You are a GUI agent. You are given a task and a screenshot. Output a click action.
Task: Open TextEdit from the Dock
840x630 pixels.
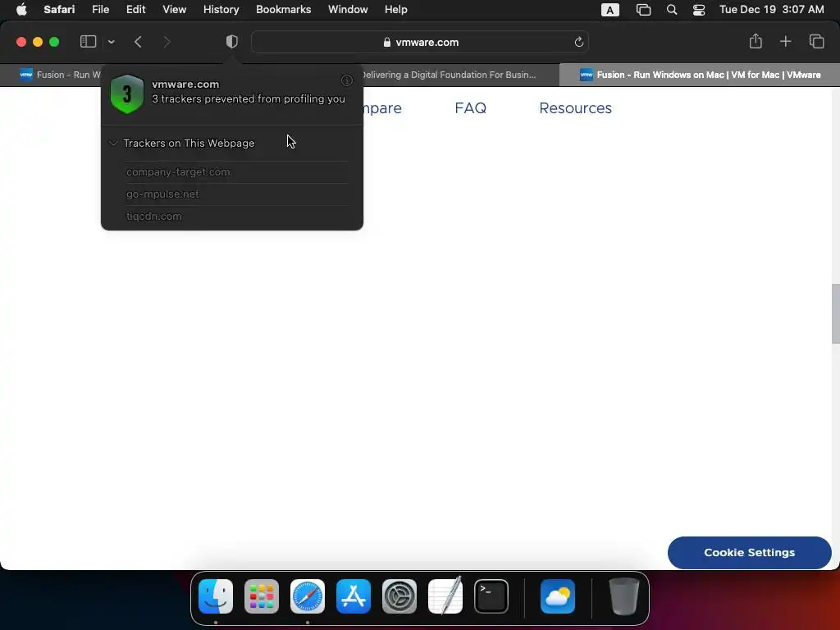(x=445, y=596)
